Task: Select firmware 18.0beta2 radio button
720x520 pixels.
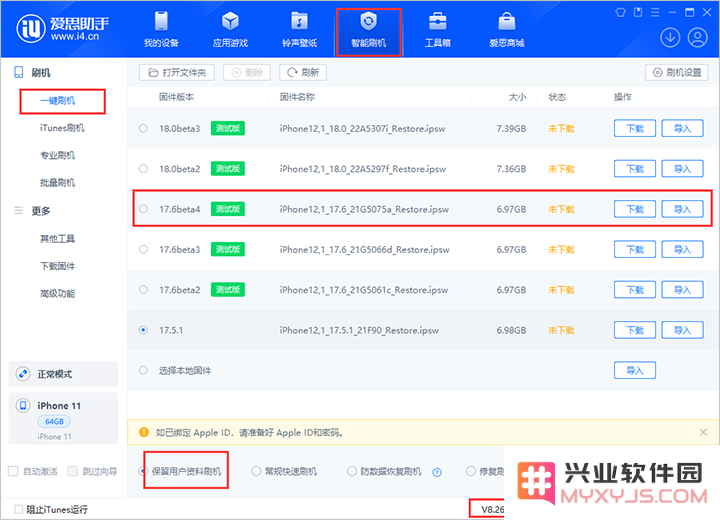Action: click(143, 169)
